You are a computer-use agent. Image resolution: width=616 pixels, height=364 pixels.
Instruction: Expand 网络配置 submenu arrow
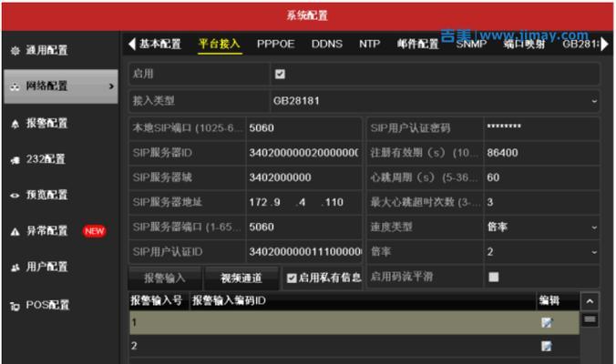[x=111, y=86]
